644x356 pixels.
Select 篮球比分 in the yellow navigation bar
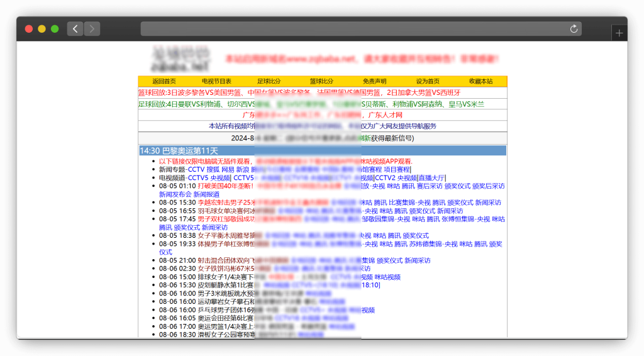point(321,81)
